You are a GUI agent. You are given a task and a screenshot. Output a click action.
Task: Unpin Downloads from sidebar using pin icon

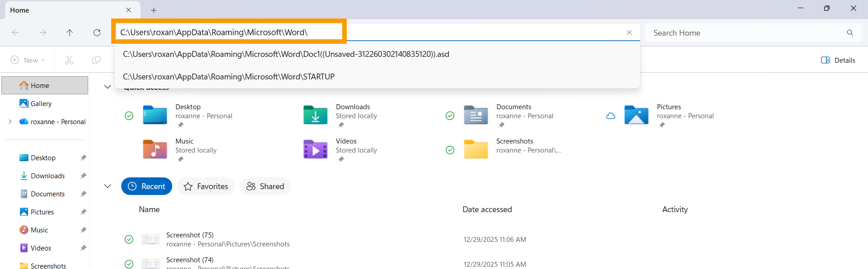point(83,176)
